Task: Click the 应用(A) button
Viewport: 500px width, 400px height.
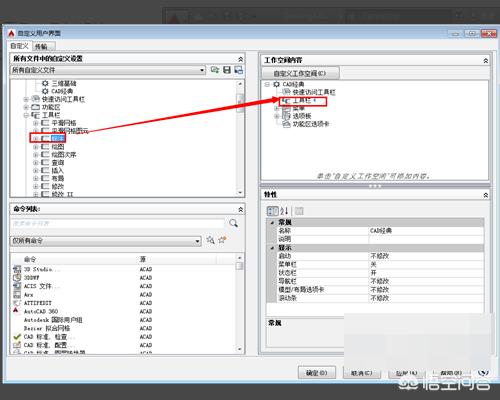Action: pyautogui.click(x=407, y=373)
